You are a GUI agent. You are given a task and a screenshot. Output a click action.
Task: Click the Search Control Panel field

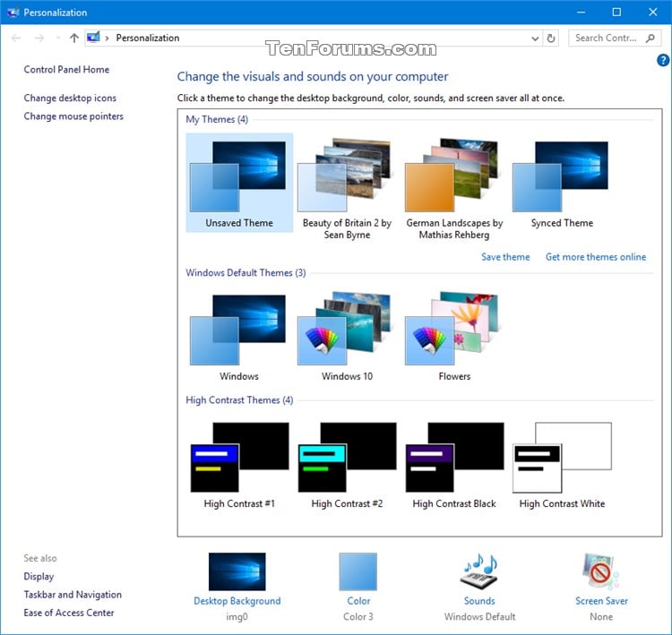point(615,39)
